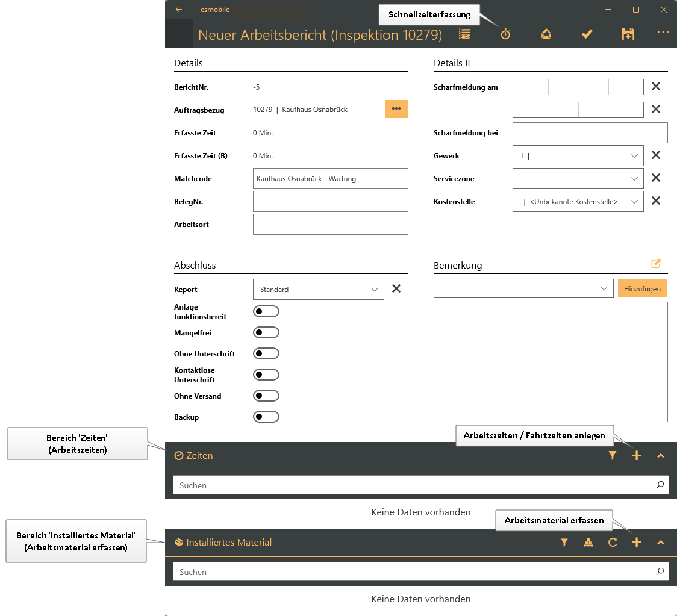Clear the second Scharfmeldung am time row
Screen dimensions: 677x616
point(656,109)
